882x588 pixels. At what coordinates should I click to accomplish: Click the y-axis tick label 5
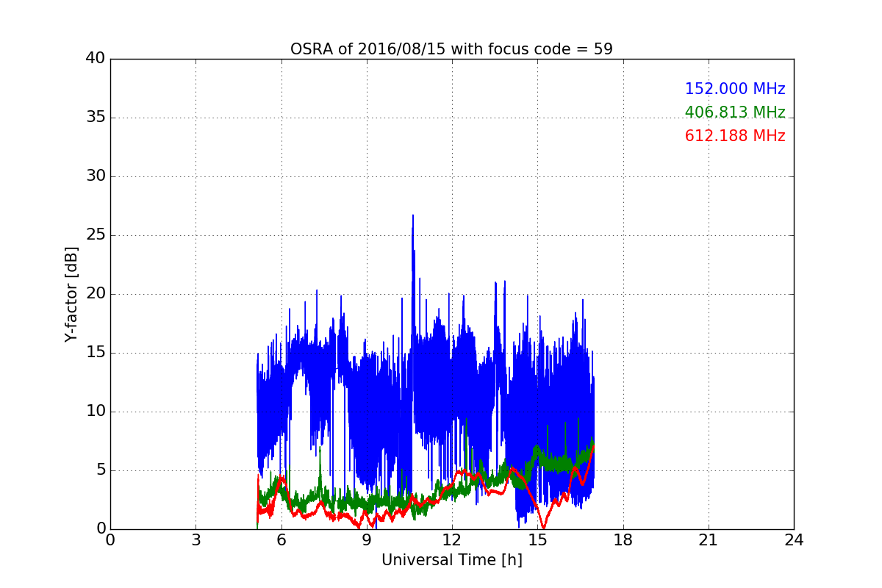coord(100,470)
